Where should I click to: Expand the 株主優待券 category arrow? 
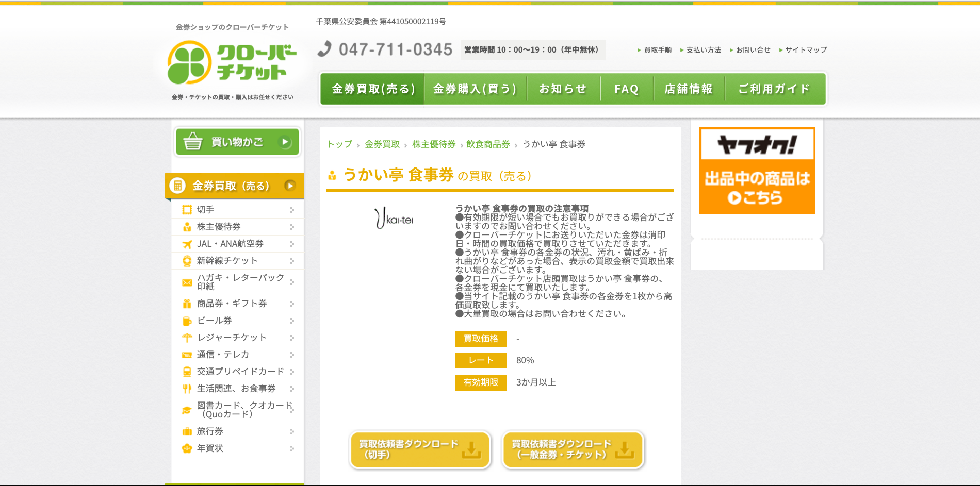[292, 227]
